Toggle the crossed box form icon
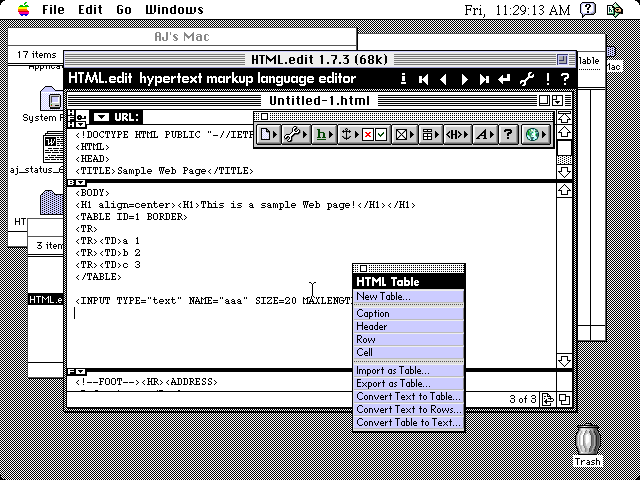 pos(402,133)
